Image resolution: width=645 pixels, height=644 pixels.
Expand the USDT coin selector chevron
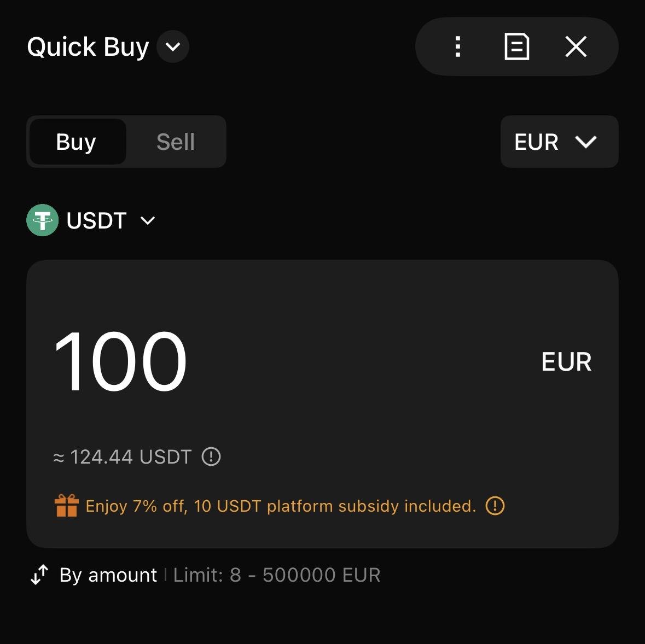point(148,221)
